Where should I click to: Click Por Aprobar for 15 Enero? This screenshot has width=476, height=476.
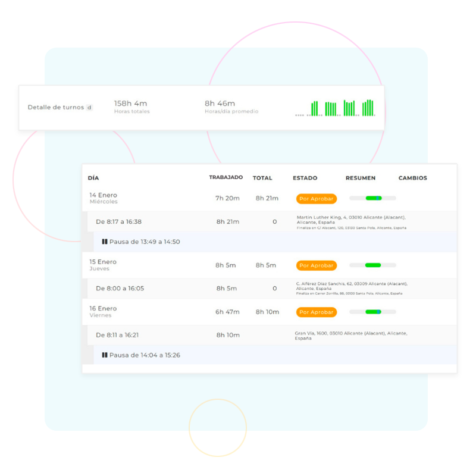pyautogui.click(x=316, y=265)
